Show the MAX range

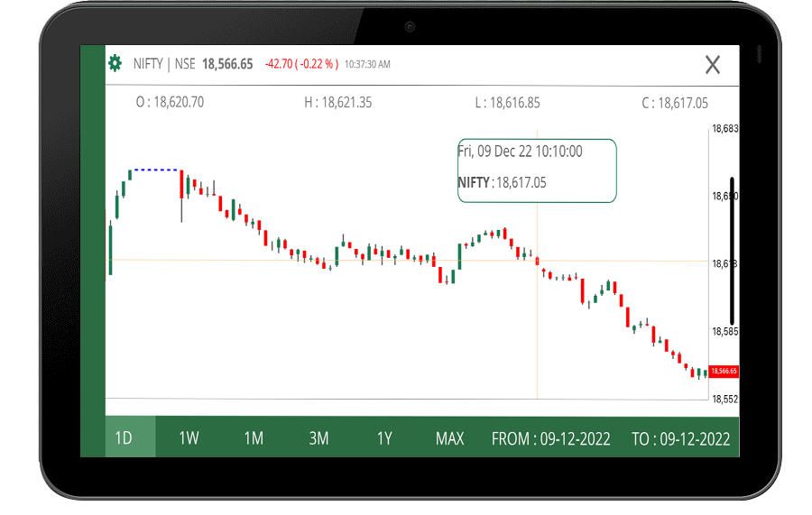pos(449,438)
